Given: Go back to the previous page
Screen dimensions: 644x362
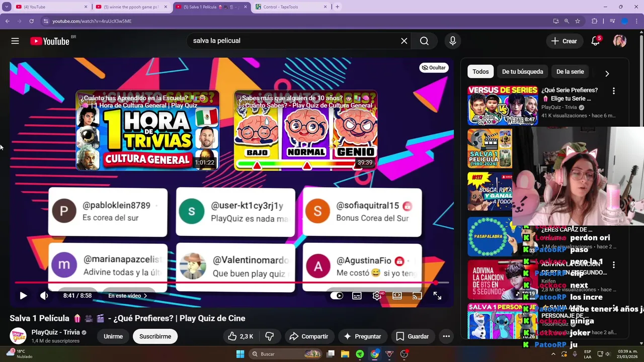Looking at the screenshot, I should pyautogui.click(x=8, y=21).
